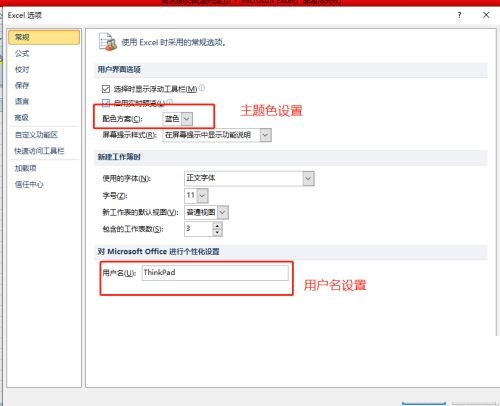Select the 校对 options category
Image resolution: width=500 pixels, height=406 pixels.
point(22,69)
